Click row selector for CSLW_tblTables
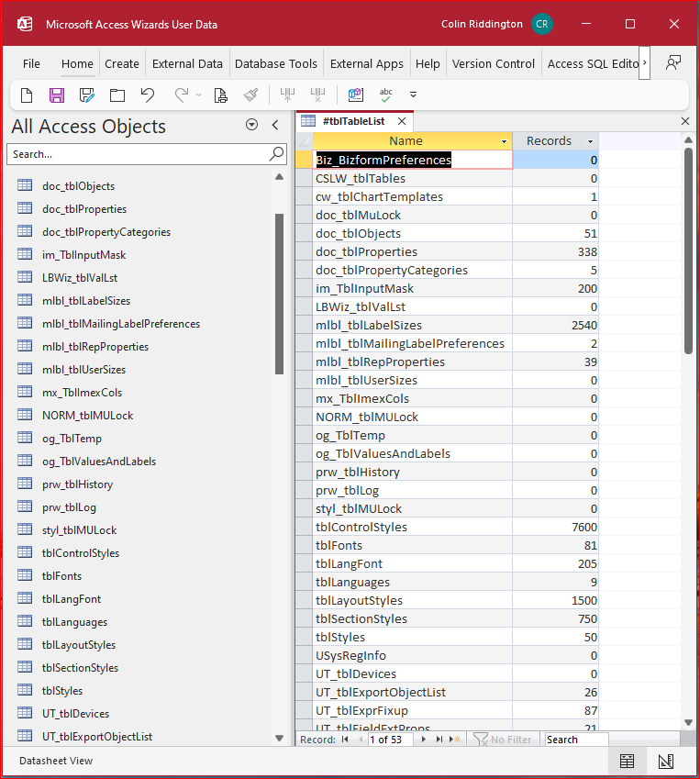700x779 pixels. point(304,178)
